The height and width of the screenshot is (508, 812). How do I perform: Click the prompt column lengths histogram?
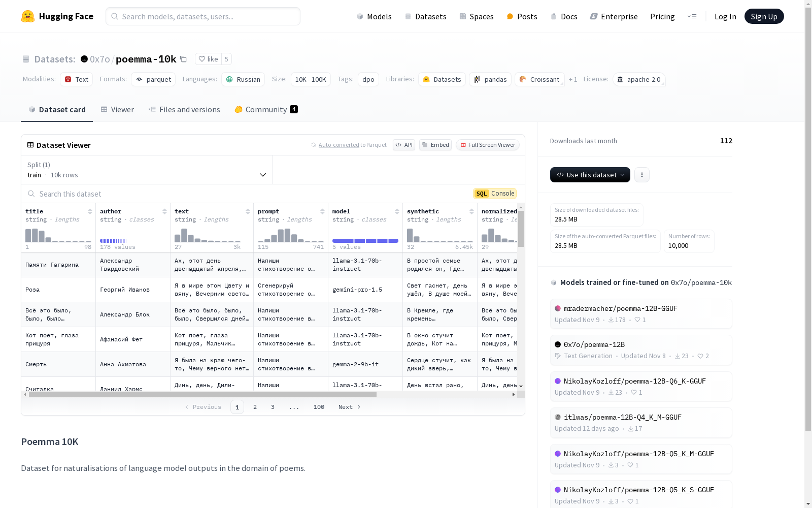coord(291,235)
